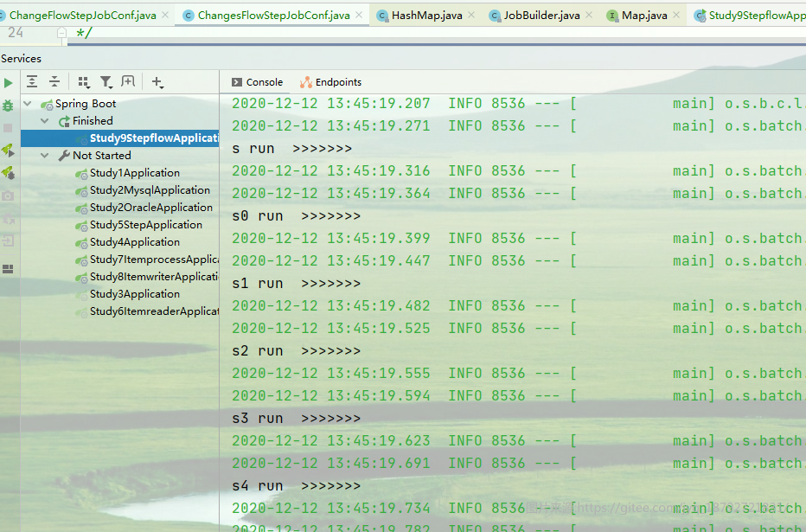The image size is (806, 532).
Task: Open the Filter dropdown in Services toolbar
Action: [x=106, y=81]
